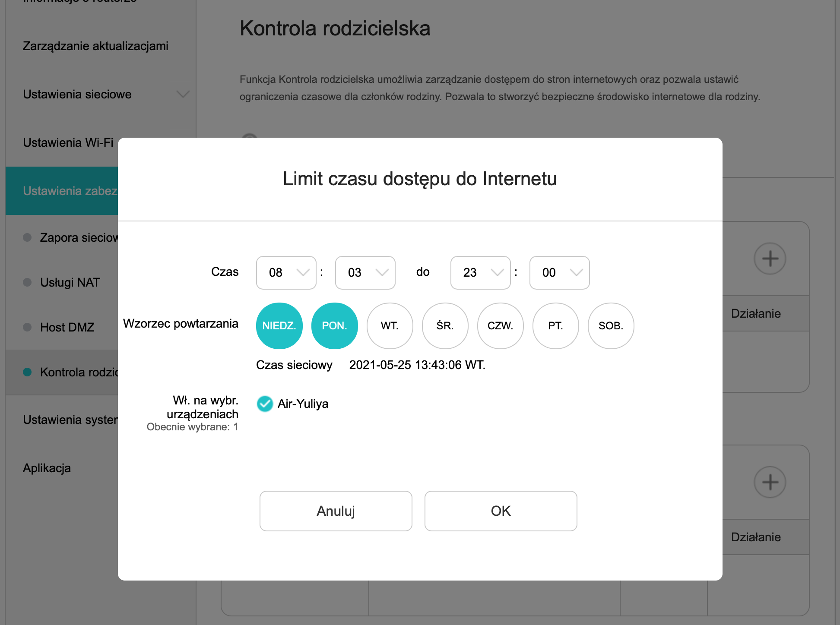840x625 pixels.
Task: Go to Zarządzanie aktualizacjami section
Action: pos(95,46)
